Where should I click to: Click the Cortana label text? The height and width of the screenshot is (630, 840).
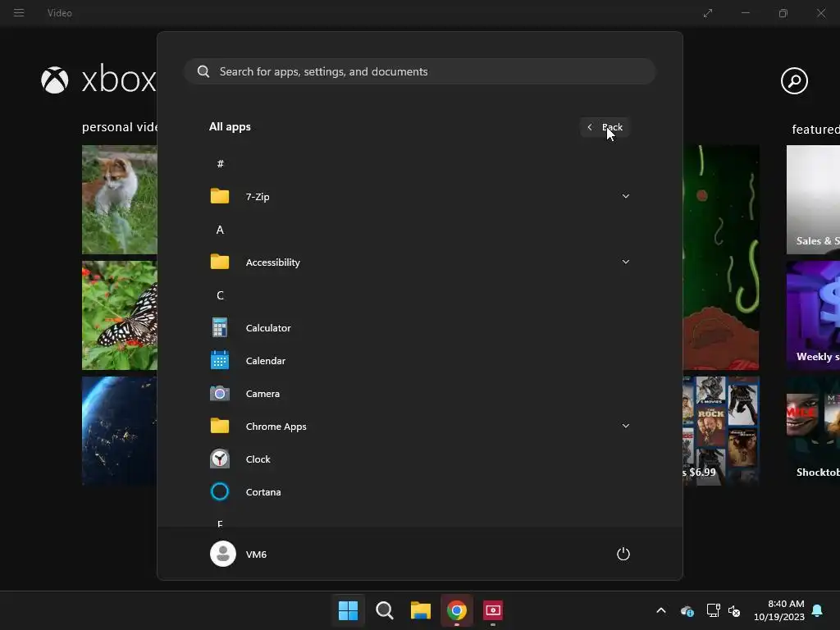(263, 492)
